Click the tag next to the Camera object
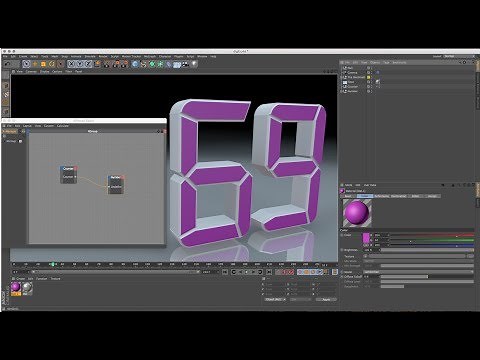480x360 pixels. point(378,72)
